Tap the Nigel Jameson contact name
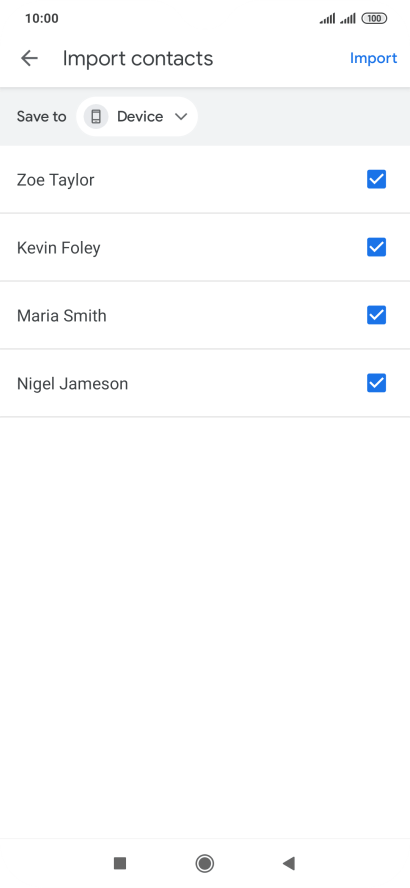Viewport: 410px width, 888px height. pyautogui.click(x=72, y=384)
